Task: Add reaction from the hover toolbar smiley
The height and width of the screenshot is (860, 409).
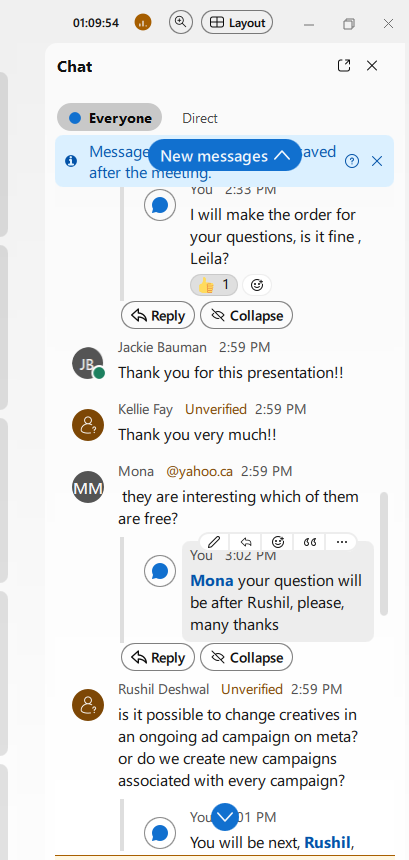Action: coord(278,542)
